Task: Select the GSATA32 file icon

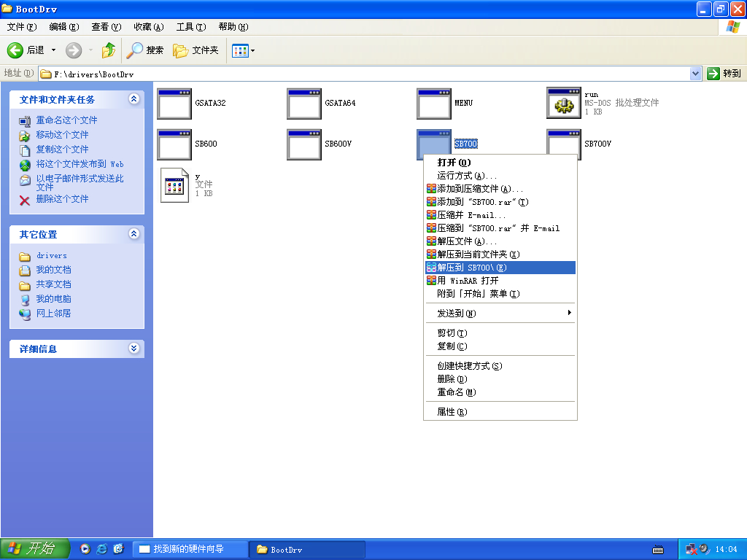Action: [174, 104]
